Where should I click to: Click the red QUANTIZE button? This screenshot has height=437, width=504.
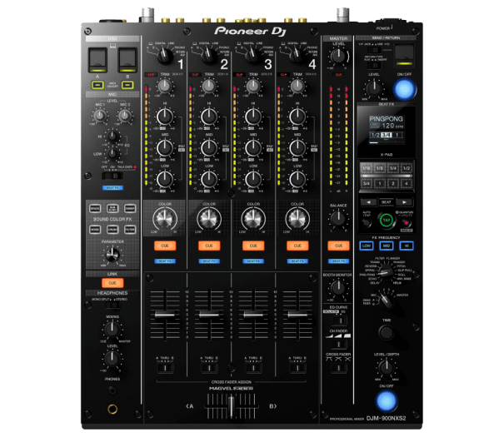coord(407,222)
